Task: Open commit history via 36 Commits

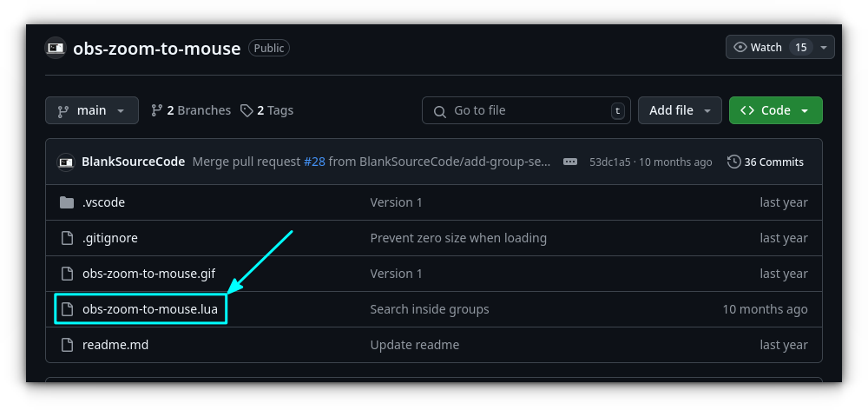Action: point(765,162)
